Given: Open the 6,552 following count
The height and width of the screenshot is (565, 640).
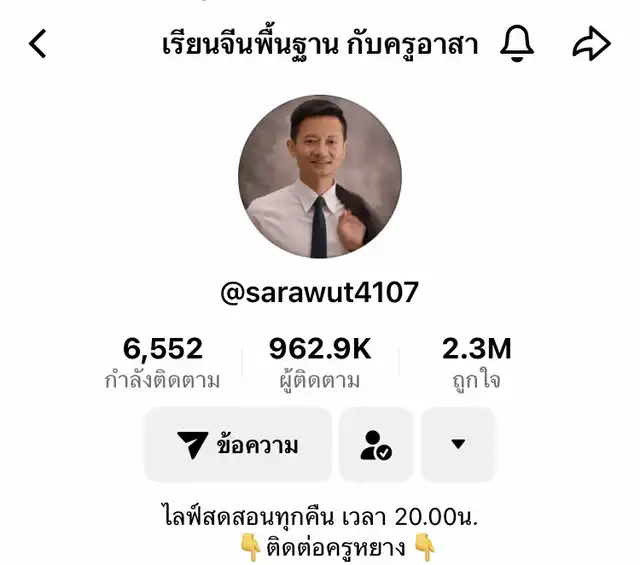Looking at the screenshot, I should point(163,348).
